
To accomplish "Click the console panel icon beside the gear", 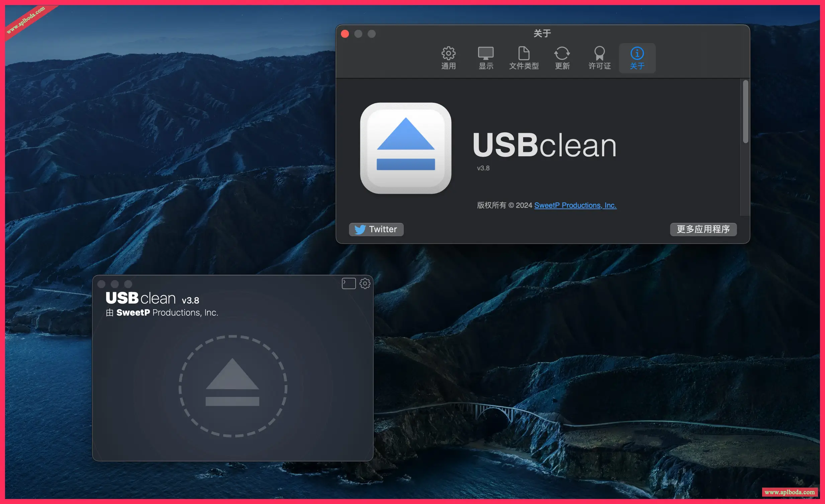I will pyautogui.click(x=349, y=283).
